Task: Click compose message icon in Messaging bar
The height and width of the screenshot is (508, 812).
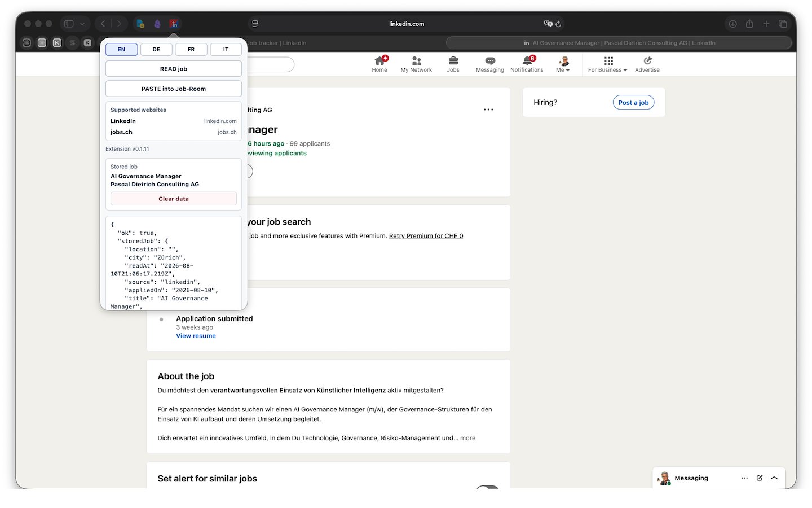Action: pyautogui.click(x=760, y=478)
